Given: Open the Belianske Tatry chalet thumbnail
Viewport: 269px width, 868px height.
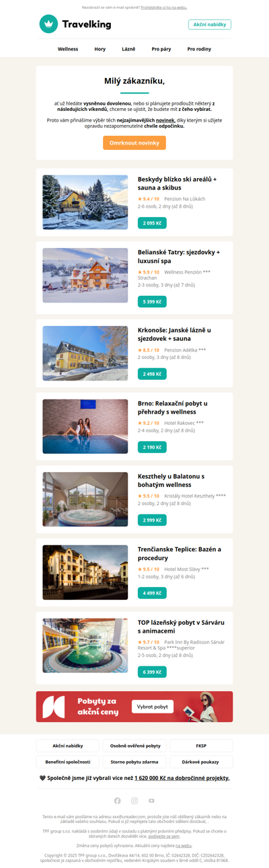Looking at the screenshot, I should [85, 276].
